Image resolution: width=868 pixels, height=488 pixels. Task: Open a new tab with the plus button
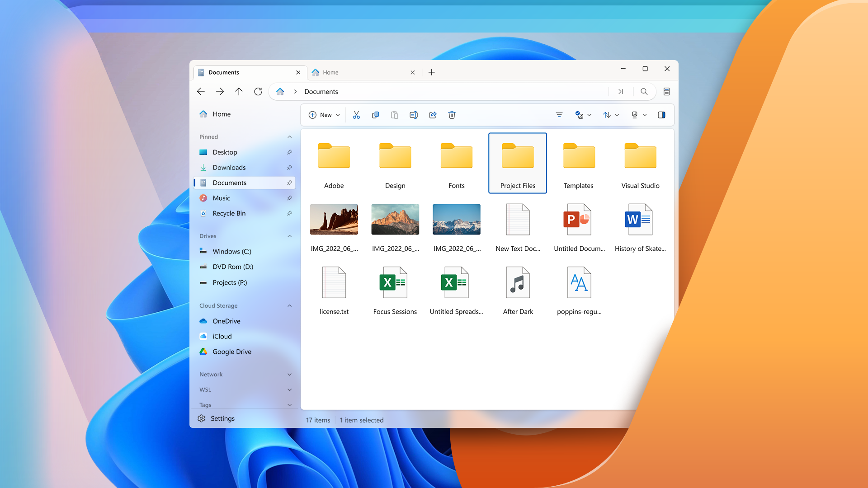tap(431, 72)
